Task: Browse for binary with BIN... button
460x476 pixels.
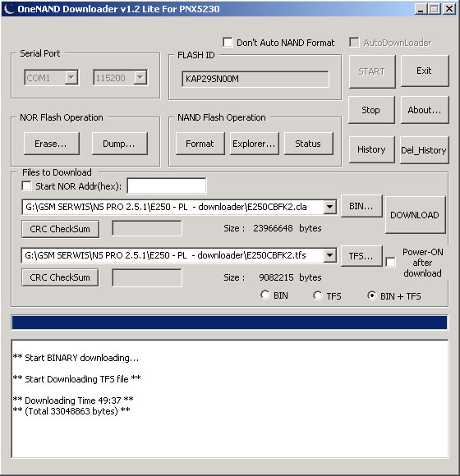Action: tap(361, 207)
